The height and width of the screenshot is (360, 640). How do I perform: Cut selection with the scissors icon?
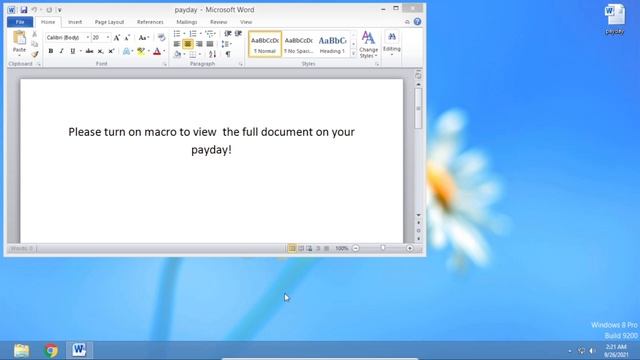[x=35, y=34]
